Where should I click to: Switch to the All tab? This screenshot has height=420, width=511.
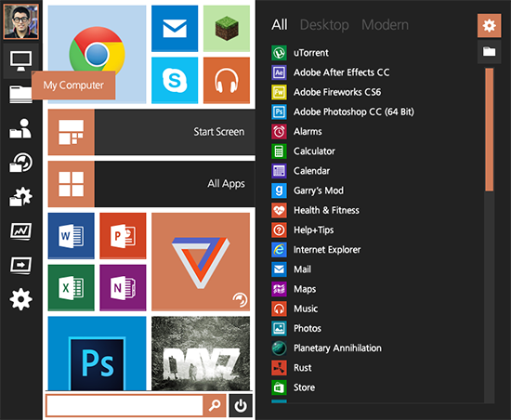tap(280, 25)
